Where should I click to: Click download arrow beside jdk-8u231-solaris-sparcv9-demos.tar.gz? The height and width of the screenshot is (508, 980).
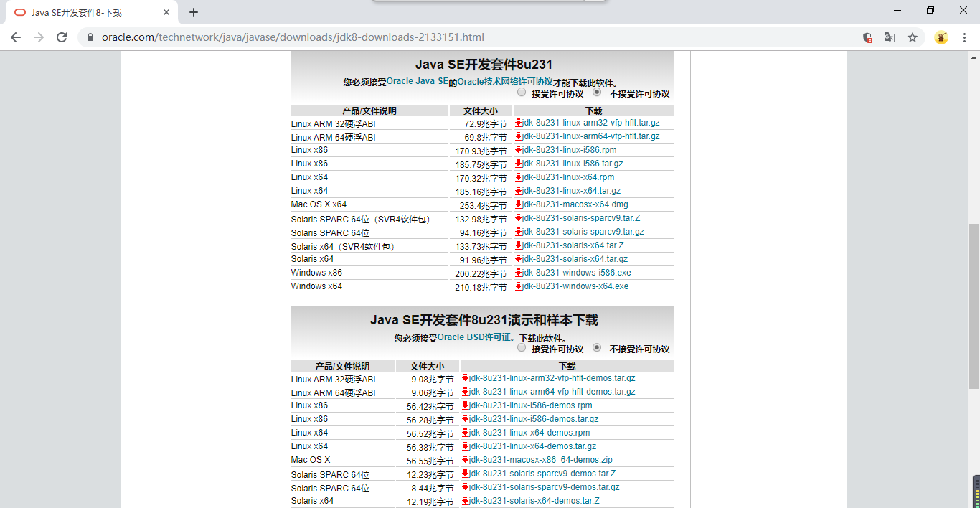click(x=466, y=487)
